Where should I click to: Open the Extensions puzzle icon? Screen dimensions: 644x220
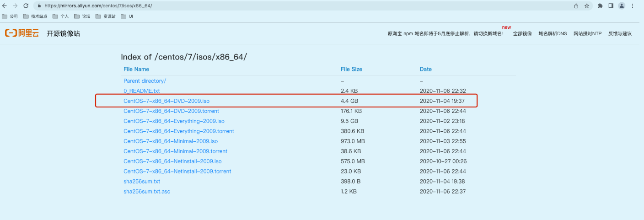coord(600,6)
